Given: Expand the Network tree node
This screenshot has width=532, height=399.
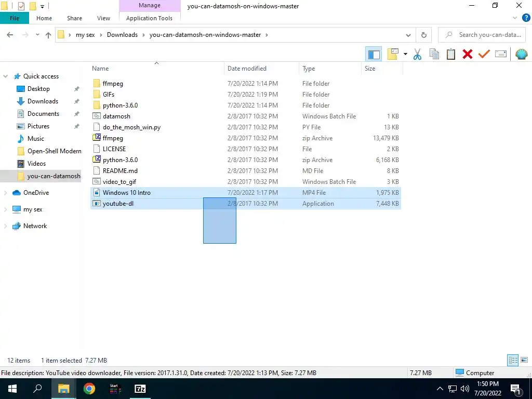Looking at the screenshot, I should coord(5,226).
